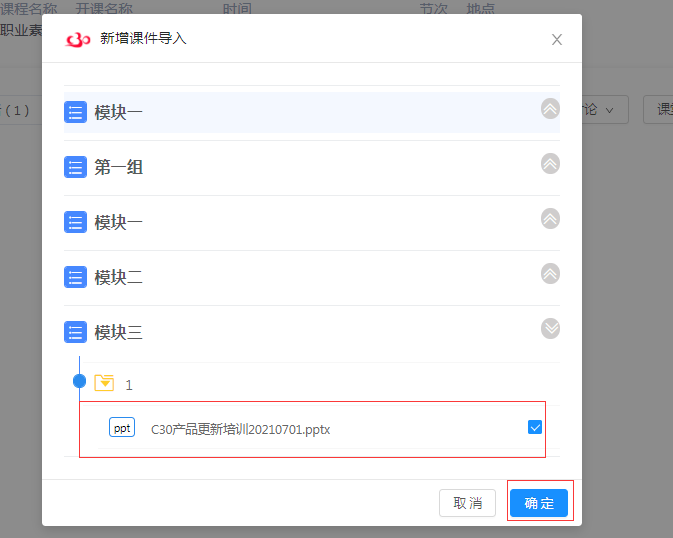The width and height of the screenshot is (673, 538).
Task: Click the list icon beside 模块三
Action: coord(76,332)
